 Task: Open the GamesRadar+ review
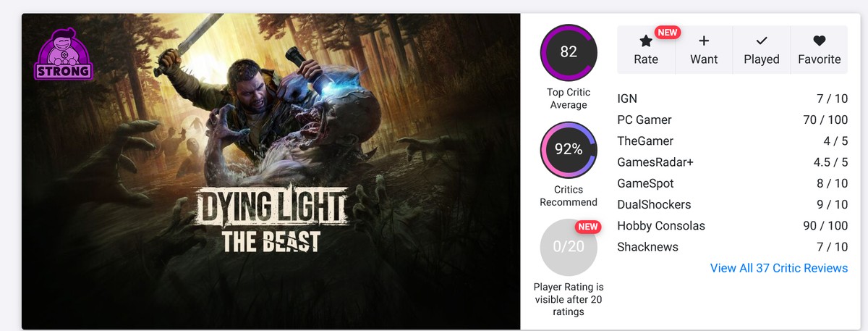[655, 162]
